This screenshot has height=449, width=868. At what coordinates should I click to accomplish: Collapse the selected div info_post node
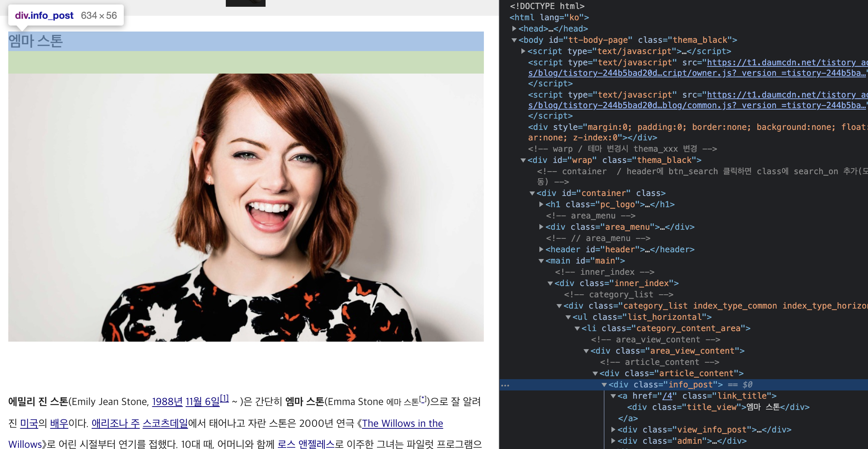click(x=604, y=384)
